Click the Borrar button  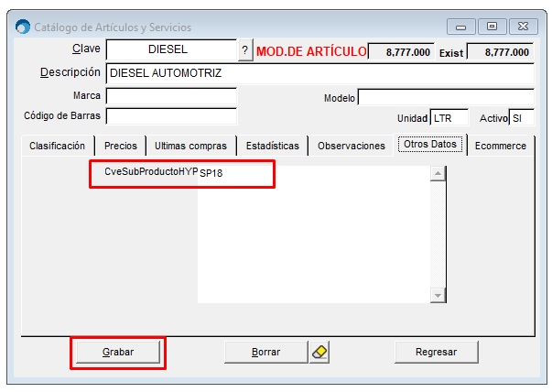pyautogui.click(x=265, y=352)
